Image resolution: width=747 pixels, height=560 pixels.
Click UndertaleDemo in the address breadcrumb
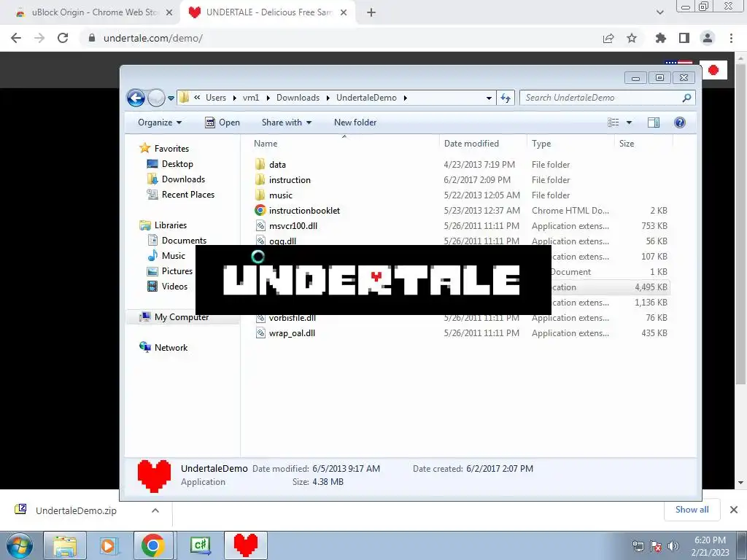click(366, 98)
